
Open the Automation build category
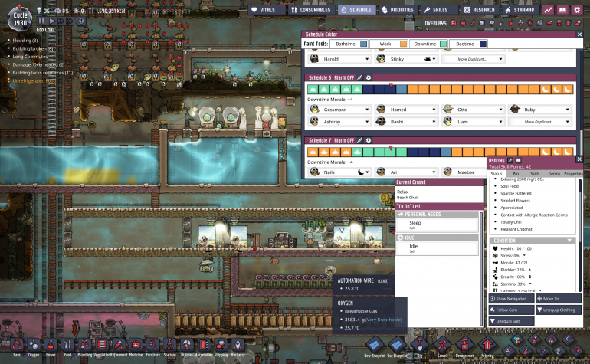coord(204,345)
